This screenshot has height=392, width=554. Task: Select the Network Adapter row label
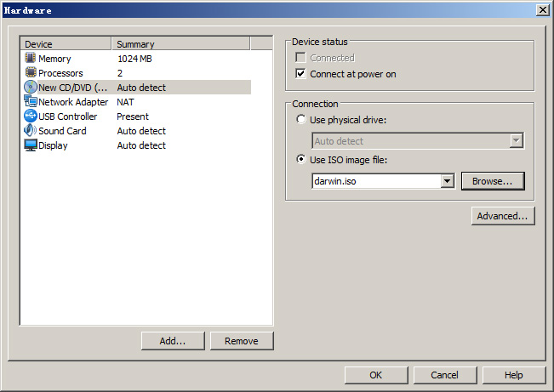73,102
